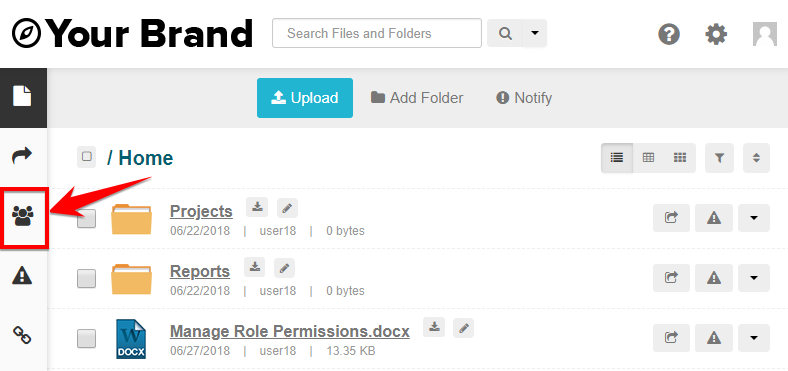Image resolution: width=788 pixels, height=371 pixels.
Task: Click the pencil edit icon next to Reports
Action: coord(284,268)
